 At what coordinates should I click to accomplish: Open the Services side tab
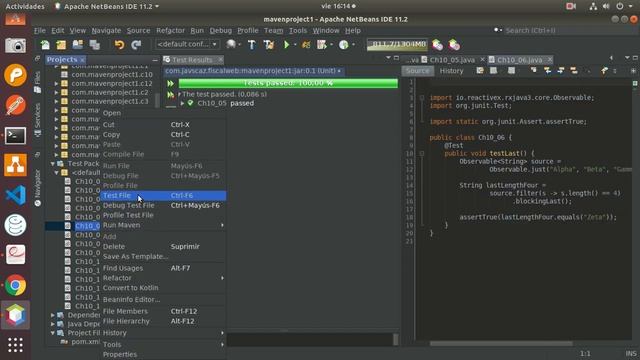38,120
